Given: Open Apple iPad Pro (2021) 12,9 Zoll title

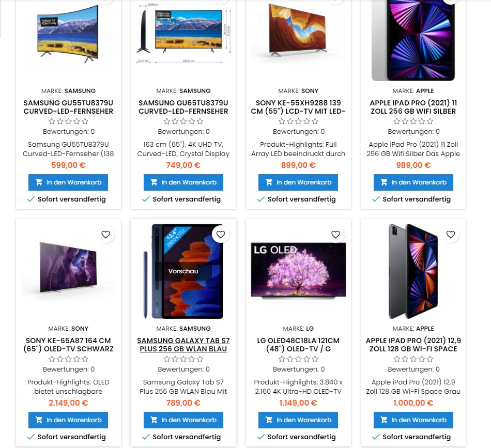Looking at the screenshot, I should tap(413, 345).
